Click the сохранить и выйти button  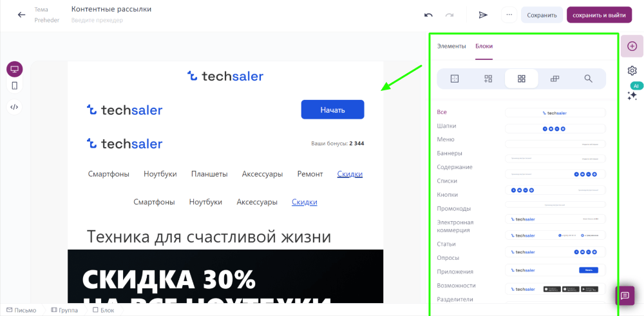599,15
